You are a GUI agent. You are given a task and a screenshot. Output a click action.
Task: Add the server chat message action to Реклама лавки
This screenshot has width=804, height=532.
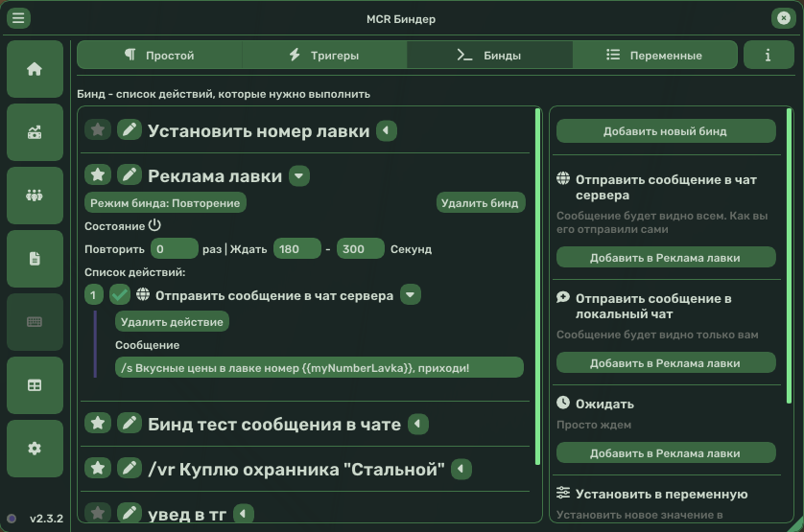(666, 258)
